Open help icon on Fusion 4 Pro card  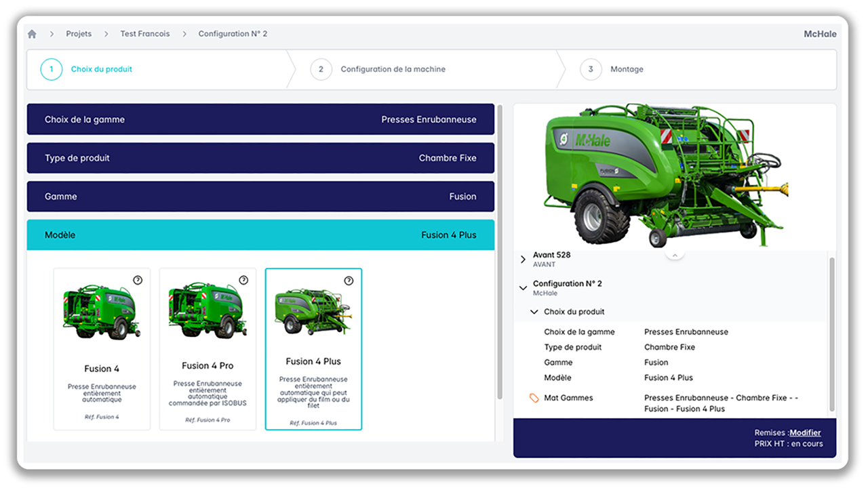point(243,280)
